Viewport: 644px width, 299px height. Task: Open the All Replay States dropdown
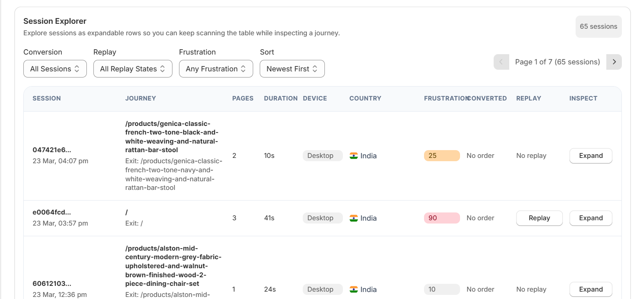[x=133, y=69]
